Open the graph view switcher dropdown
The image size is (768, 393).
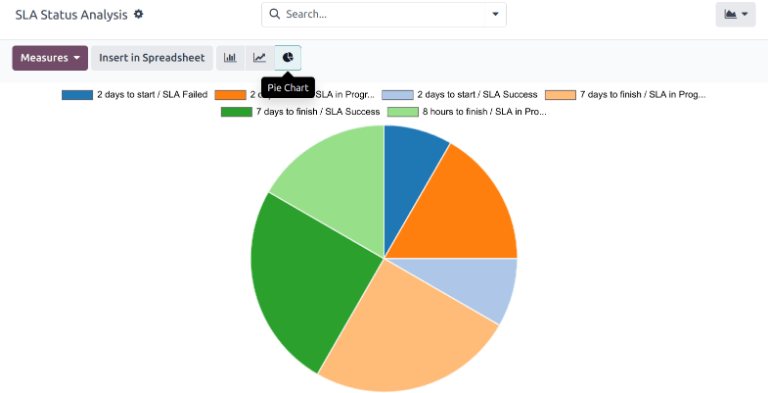pos(736,15)
